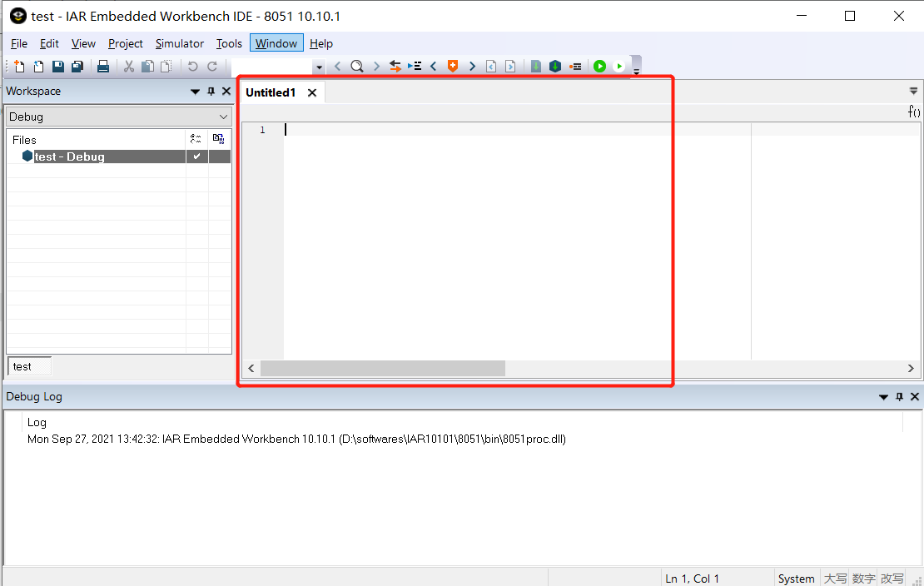Toggle a bookmark with the orange shield icon
Screen dimensions: 924x586
click(453, 66)
